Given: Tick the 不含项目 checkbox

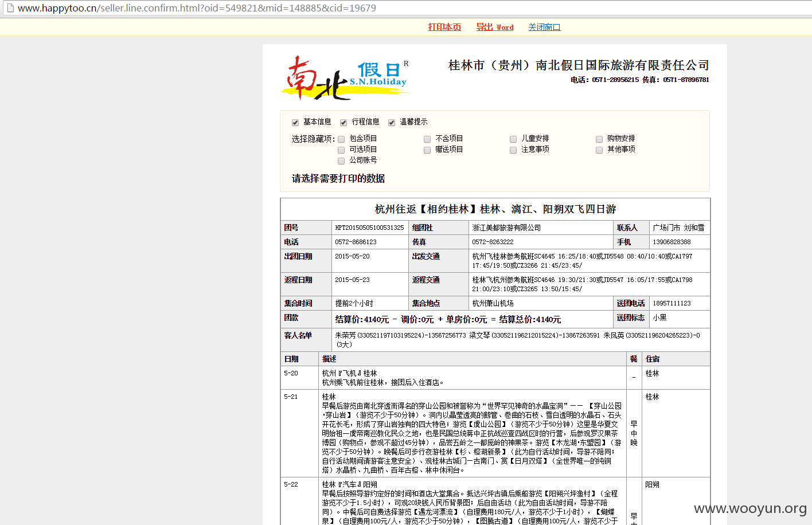Looking at the screenshot, I should click(427, 139).
